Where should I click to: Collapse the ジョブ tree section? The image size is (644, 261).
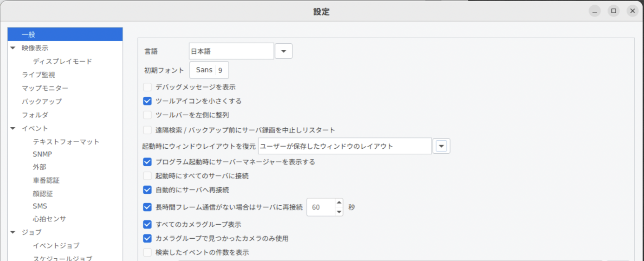(13, 232)
